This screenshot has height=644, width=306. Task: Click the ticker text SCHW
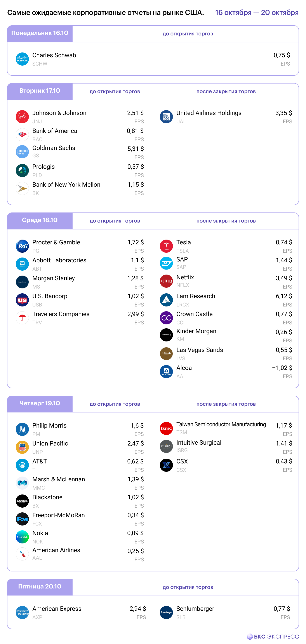(x=40, y=64)
